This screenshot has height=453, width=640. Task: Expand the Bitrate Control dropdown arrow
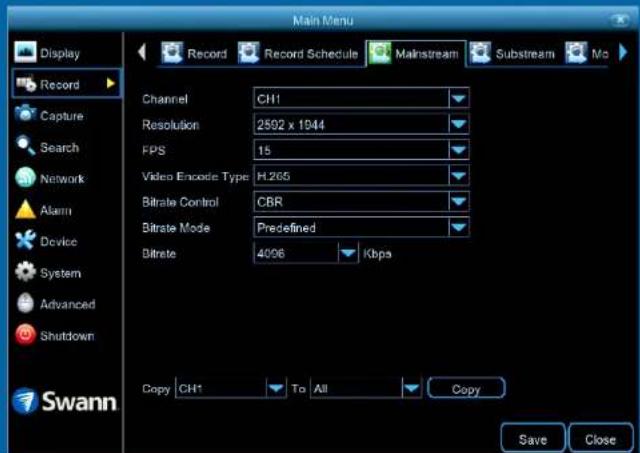tap(459, 202)
